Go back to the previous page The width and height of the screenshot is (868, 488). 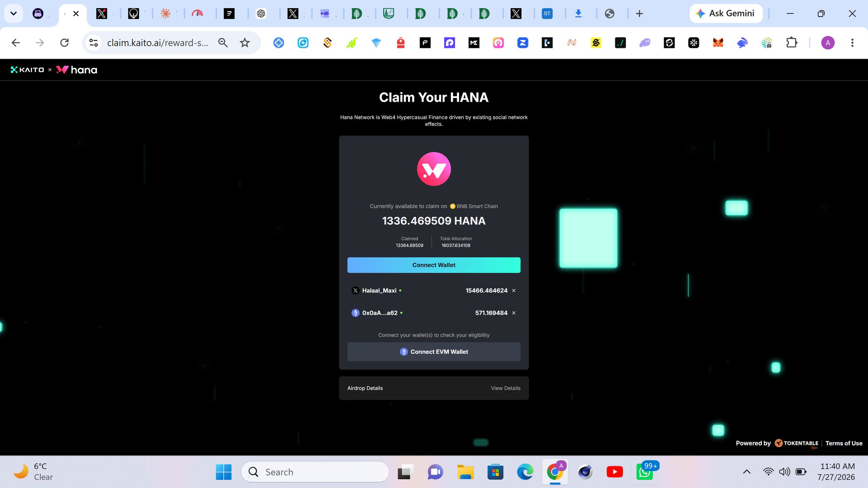16,43
